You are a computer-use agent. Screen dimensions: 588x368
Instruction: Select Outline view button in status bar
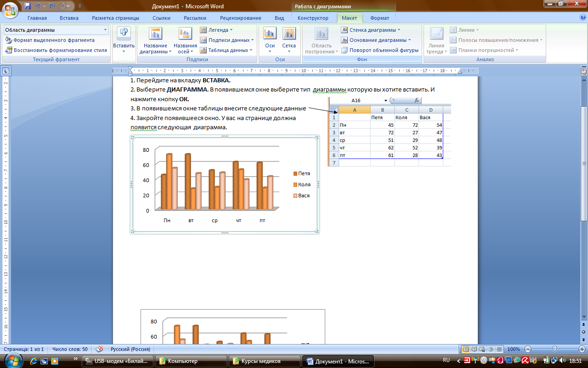pyautogui.click(x=491, y=349)
